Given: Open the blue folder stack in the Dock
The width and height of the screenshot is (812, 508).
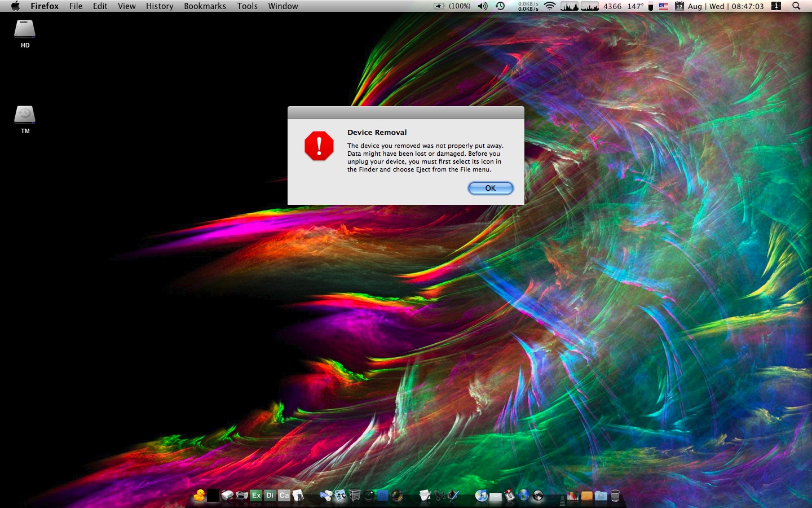Looking at the screenshot, I should (x=601, y=496).
